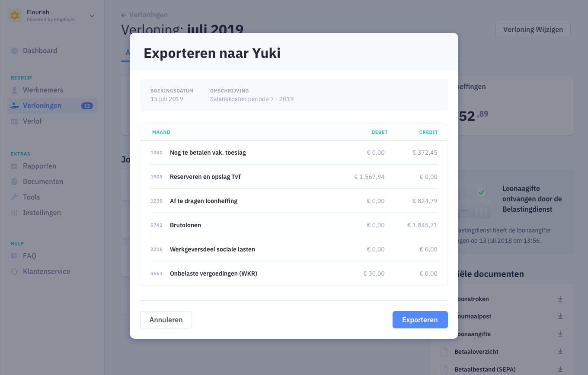Click the Flourish gear logo icon
The image size is (588, 375).
point(15,16)
